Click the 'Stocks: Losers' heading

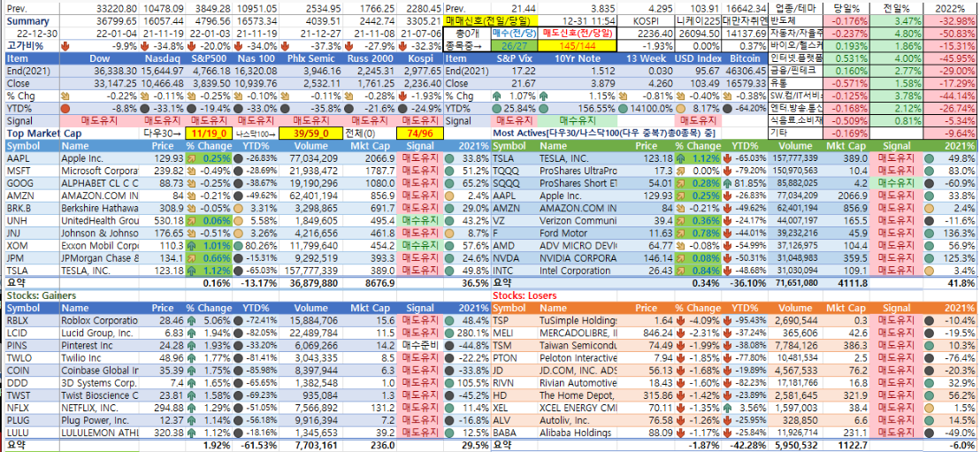click(x=524, y=295)
